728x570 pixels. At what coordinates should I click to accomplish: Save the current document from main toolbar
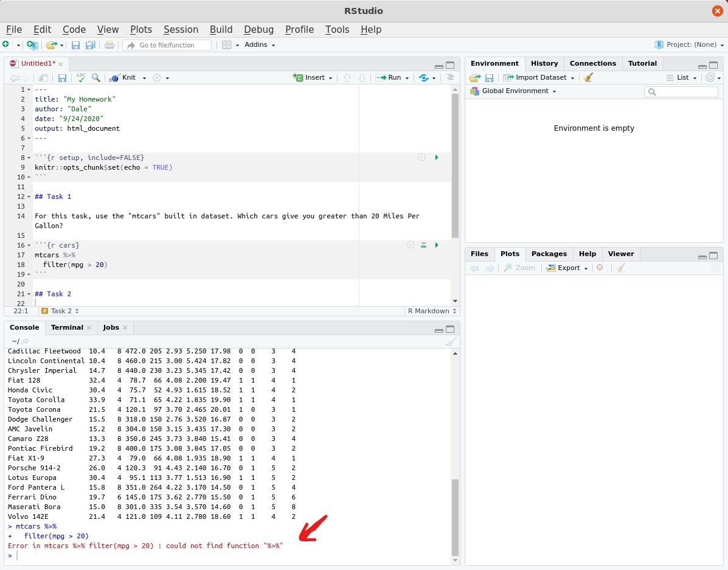click(x=75, y=45)
